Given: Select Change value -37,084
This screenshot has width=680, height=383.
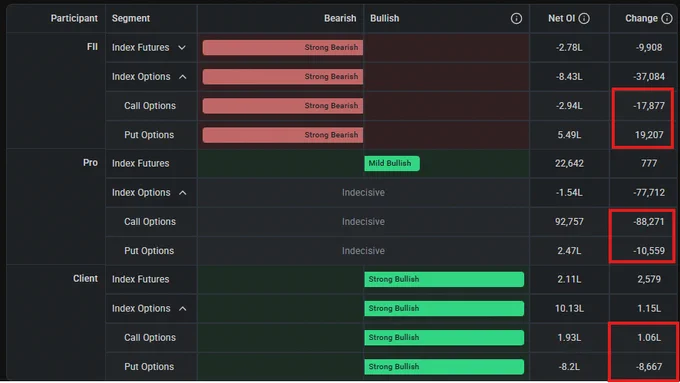Looking at the screenshot, I should [649, 77].
